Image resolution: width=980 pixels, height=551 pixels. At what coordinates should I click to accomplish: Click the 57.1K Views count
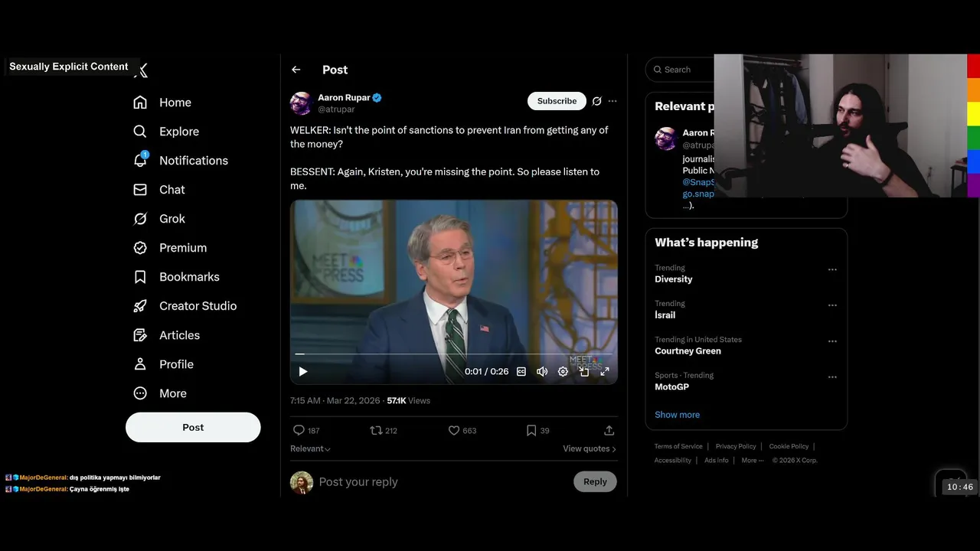point(408,401)
